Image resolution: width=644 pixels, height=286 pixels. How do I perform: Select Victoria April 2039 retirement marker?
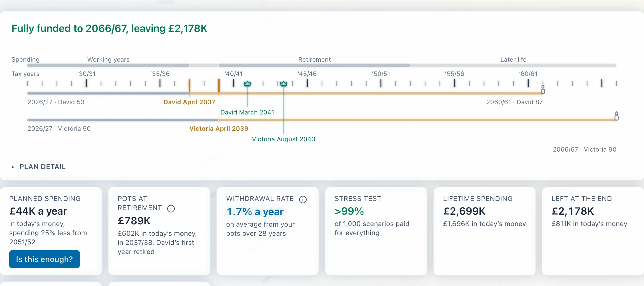click(x=219, y=128)
